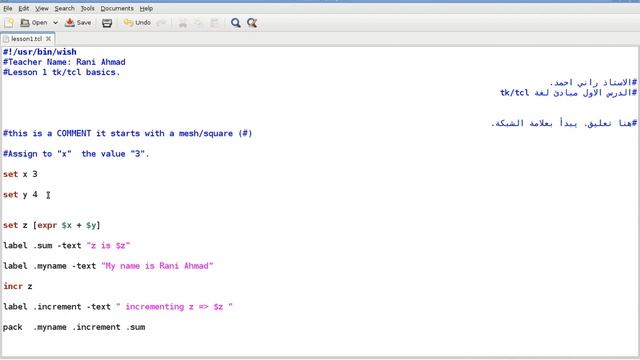Click the Paste icon in the toolbar
The image size is (640, 360).
(214, 23)
